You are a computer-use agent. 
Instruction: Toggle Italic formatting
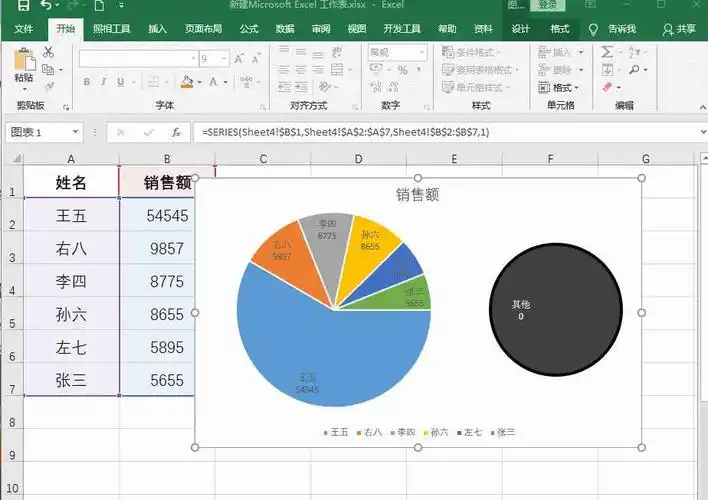point(103,82)
